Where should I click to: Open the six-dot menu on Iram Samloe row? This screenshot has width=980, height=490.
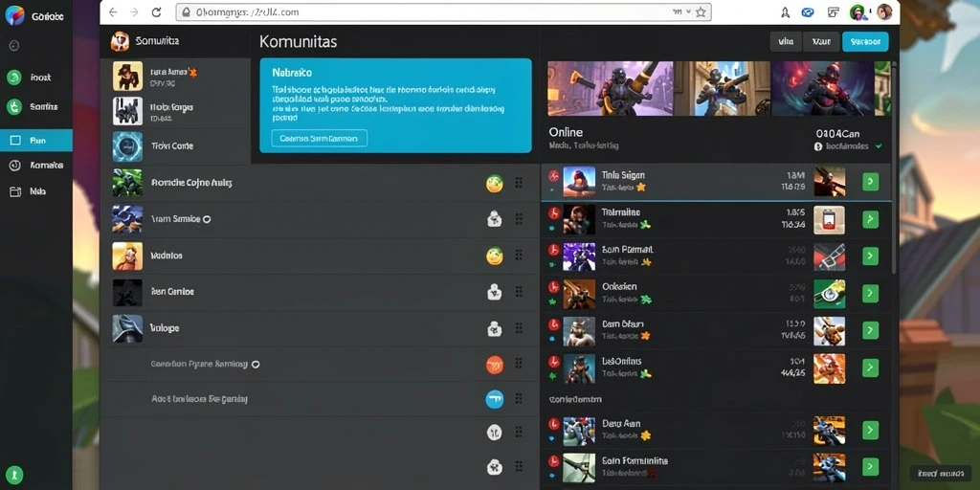[519, 219]
